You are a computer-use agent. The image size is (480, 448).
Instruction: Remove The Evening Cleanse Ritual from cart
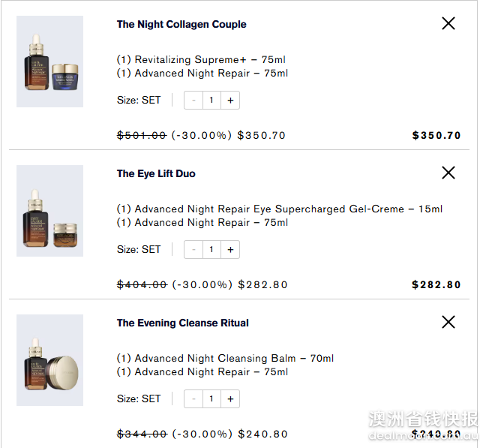448,322
